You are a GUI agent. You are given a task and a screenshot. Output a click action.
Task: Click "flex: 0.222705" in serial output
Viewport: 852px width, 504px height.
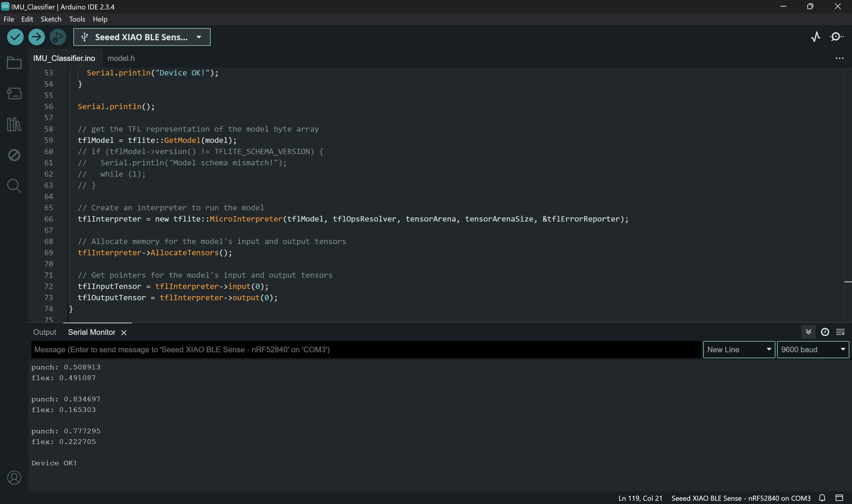point(64,442)
